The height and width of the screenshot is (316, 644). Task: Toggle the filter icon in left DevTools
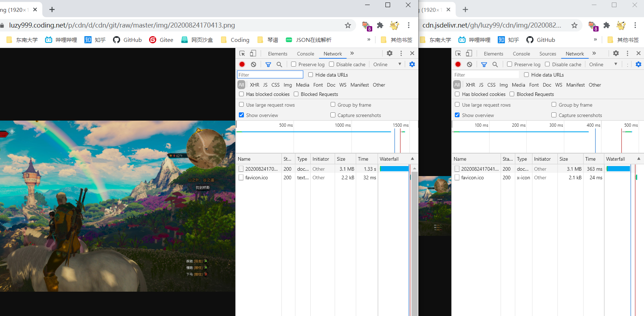pos(268,64)
